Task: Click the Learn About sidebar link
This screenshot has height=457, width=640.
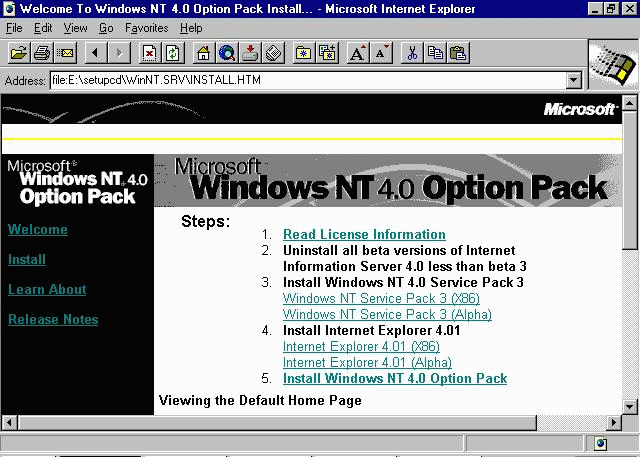Action: (x=47, y=290)
